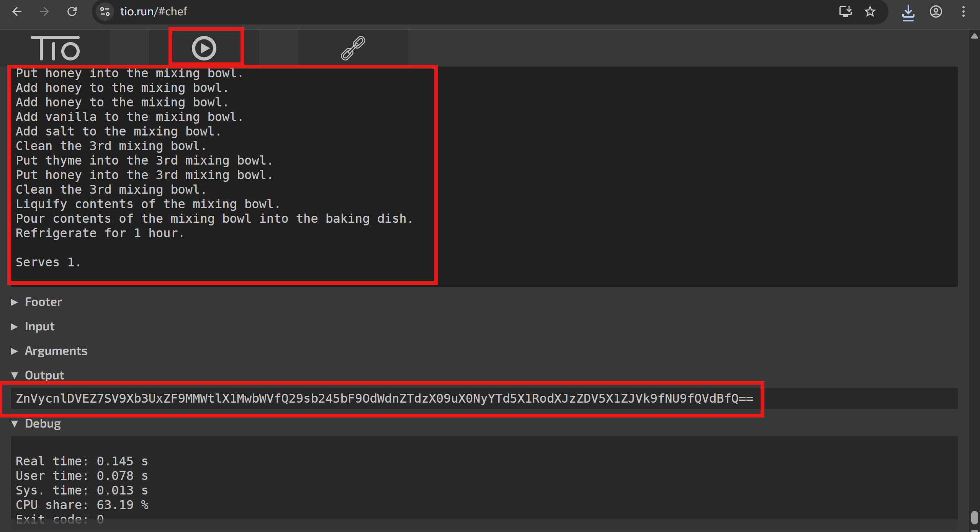Screen dimensions: 980x532
Task: Click line "Serves 1." in code
Action: 48,262
